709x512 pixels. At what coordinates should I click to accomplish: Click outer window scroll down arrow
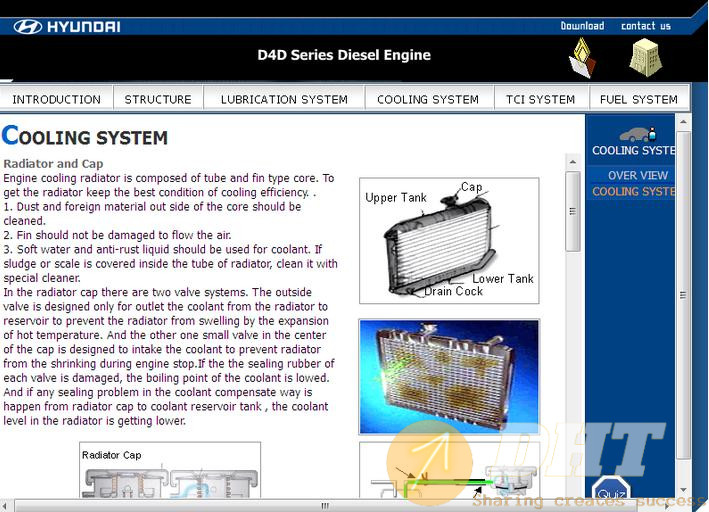pyautogui.click(x=683, y=490)
